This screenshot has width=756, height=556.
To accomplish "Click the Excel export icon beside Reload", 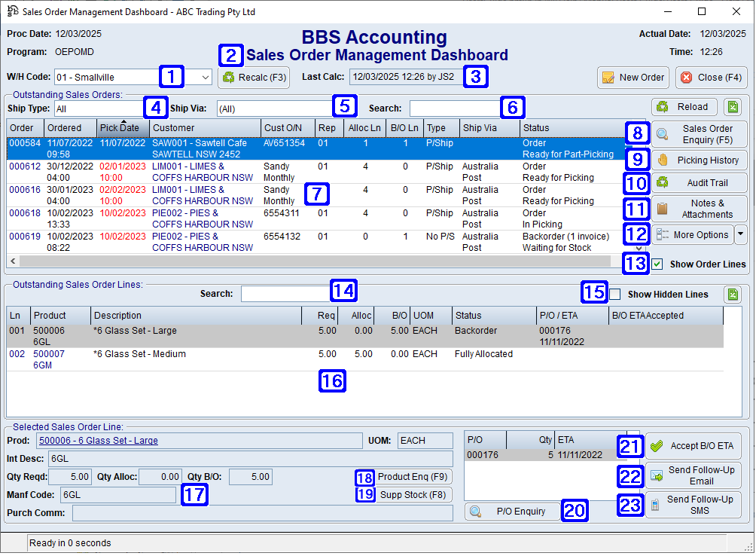I will 732,107.
